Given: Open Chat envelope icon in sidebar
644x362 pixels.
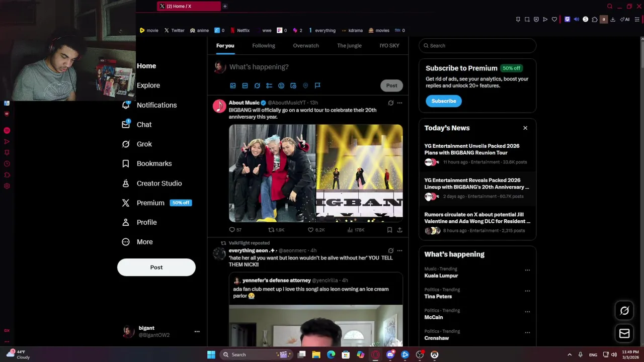Looking at the screenshot, I should (x=126, y=124).
